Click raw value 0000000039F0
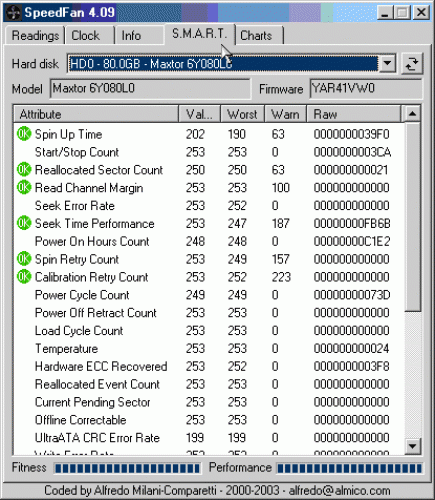The width and height of the screenshot is (435, 500). 351,134
